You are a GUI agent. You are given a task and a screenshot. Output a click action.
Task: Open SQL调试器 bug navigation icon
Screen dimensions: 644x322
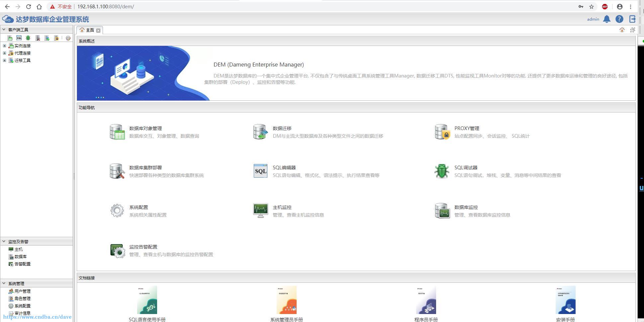coord(442,171)
